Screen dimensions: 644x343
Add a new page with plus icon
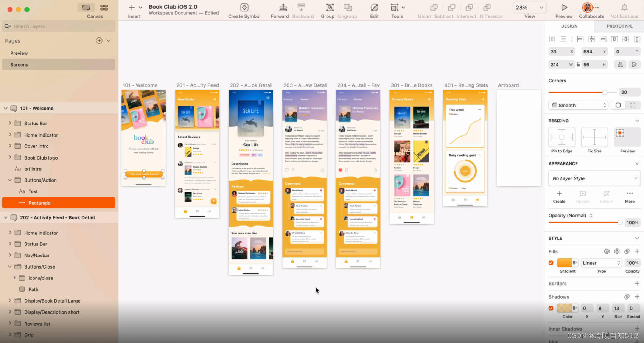(x=99, y=40)
